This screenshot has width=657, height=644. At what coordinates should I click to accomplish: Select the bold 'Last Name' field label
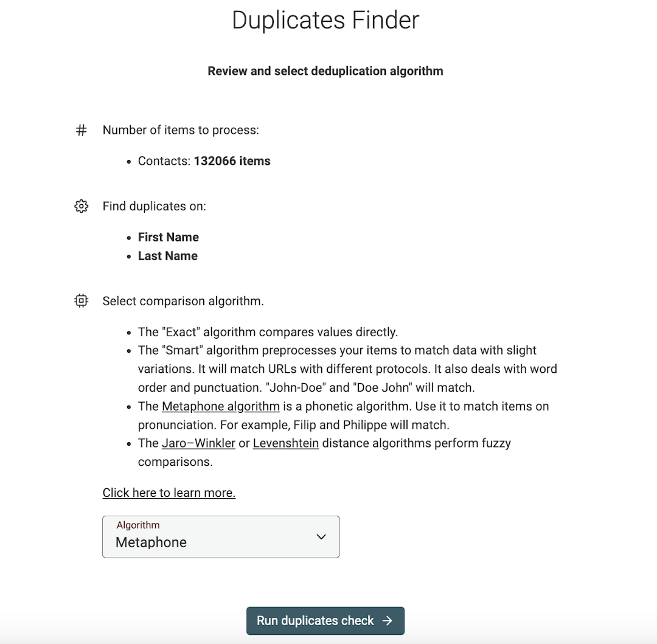[167, 256]
